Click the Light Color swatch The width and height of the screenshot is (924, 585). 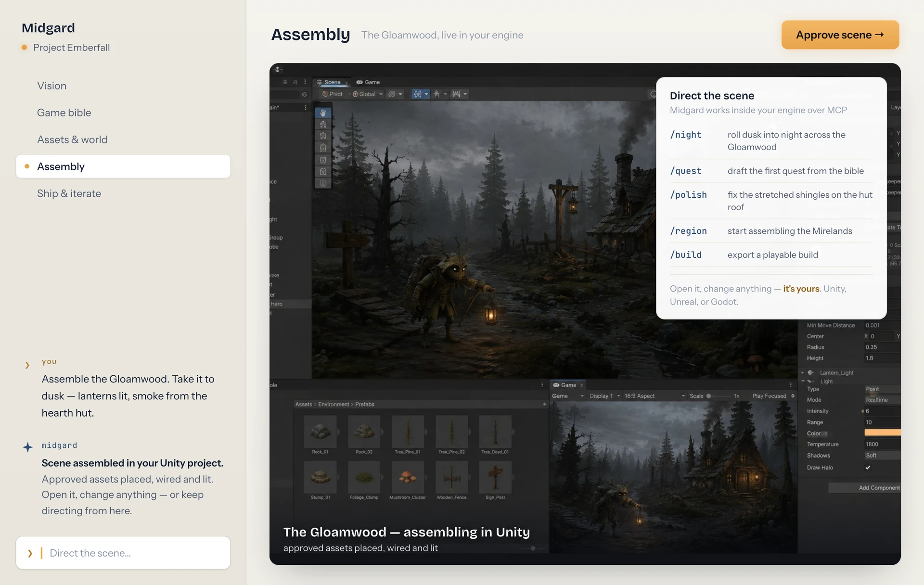pyautogui.click(x=883, y=433)
